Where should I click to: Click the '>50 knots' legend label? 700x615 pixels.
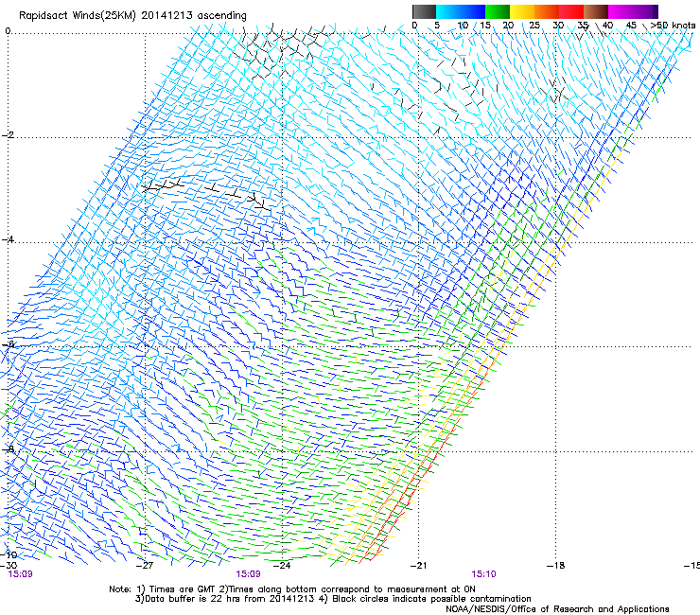(x=673, y=26)
